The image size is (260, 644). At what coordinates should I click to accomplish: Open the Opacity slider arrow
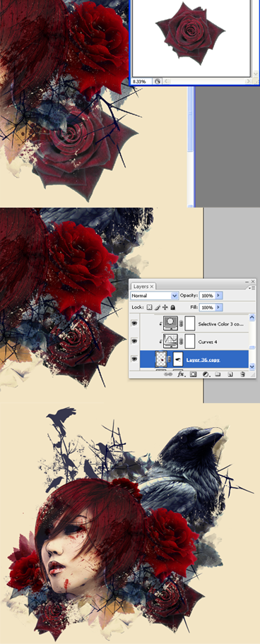tap(218, 296)
